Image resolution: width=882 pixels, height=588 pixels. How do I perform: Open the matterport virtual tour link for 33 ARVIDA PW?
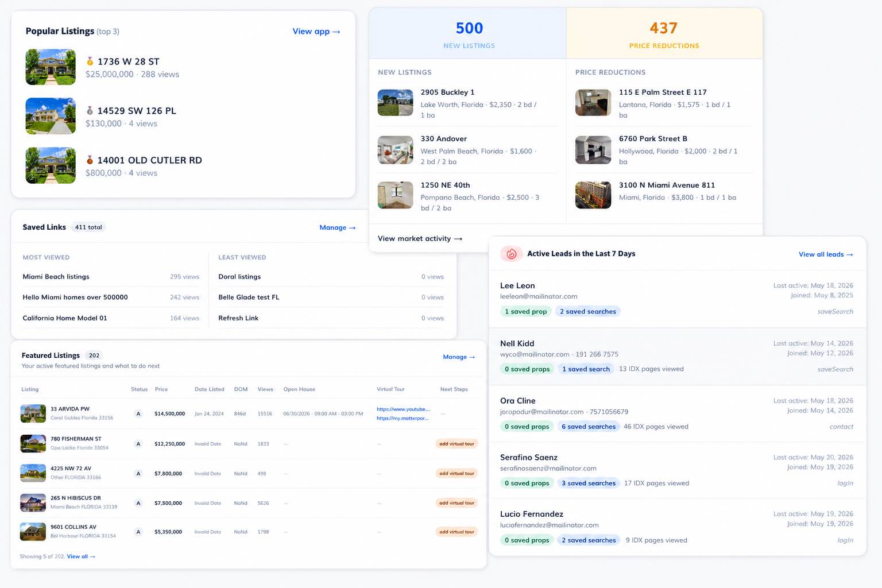pos(403,418)
